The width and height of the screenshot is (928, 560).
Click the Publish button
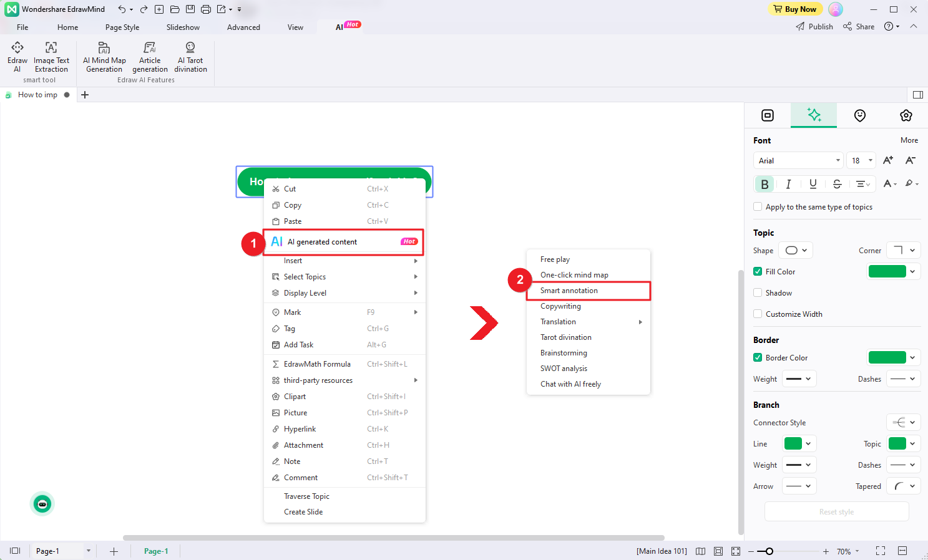814,27
